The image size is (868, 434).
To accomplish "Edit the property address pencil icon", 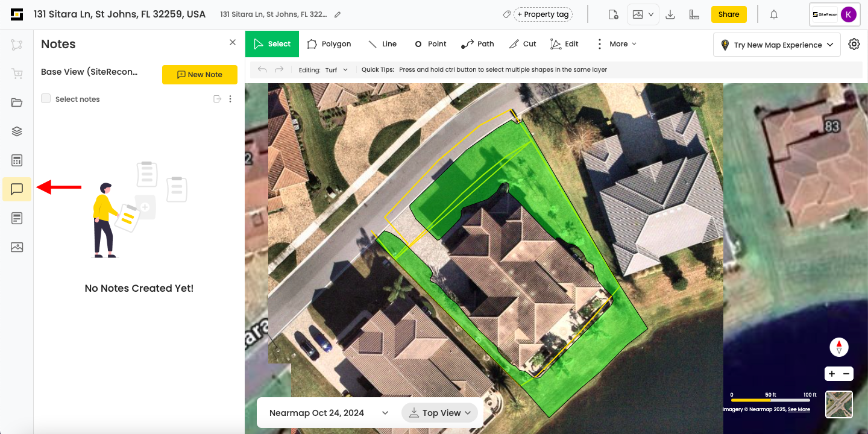I will click(338, 14).
